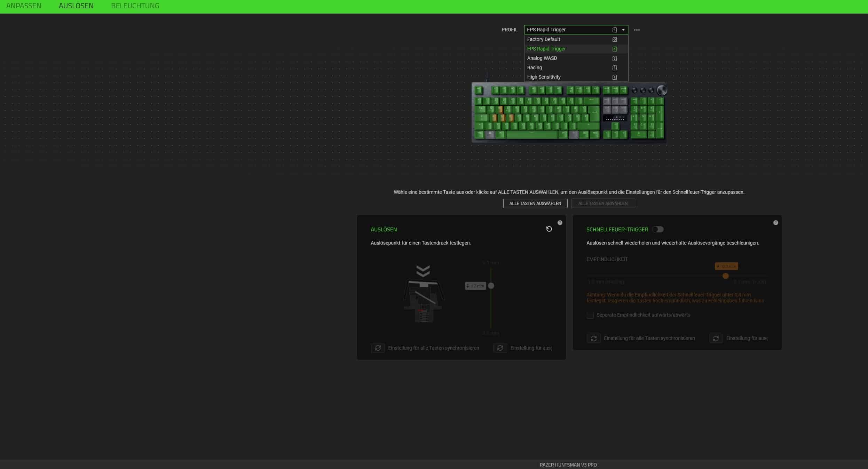The width and height of the screenshot is (868, 469).
Task: Select the Factory Default profile
Action: tap(544, 39)
